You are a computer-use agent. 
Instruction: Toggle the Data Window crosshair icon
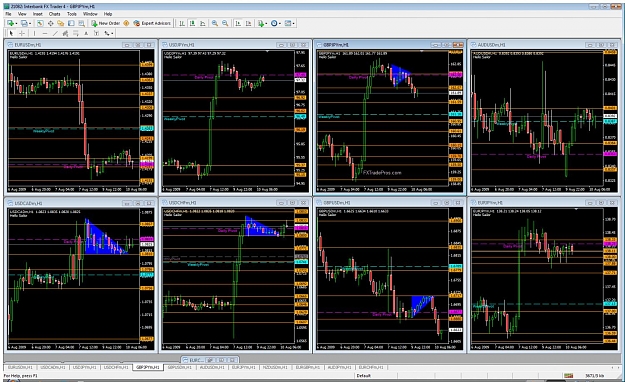(x=51, y=23)
